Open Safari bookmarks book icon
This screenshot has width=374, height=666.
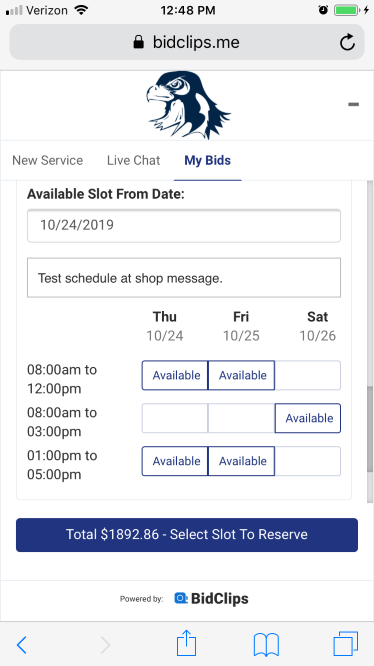(266, 645)
